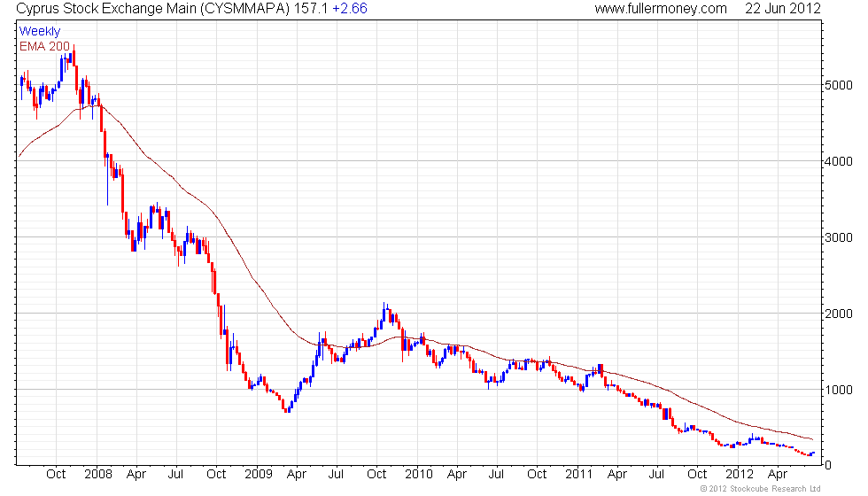The height and width of the screenshot is (496, 868).
Task: Click the "Apr" label right after 2008
Action: coord(136,475)
